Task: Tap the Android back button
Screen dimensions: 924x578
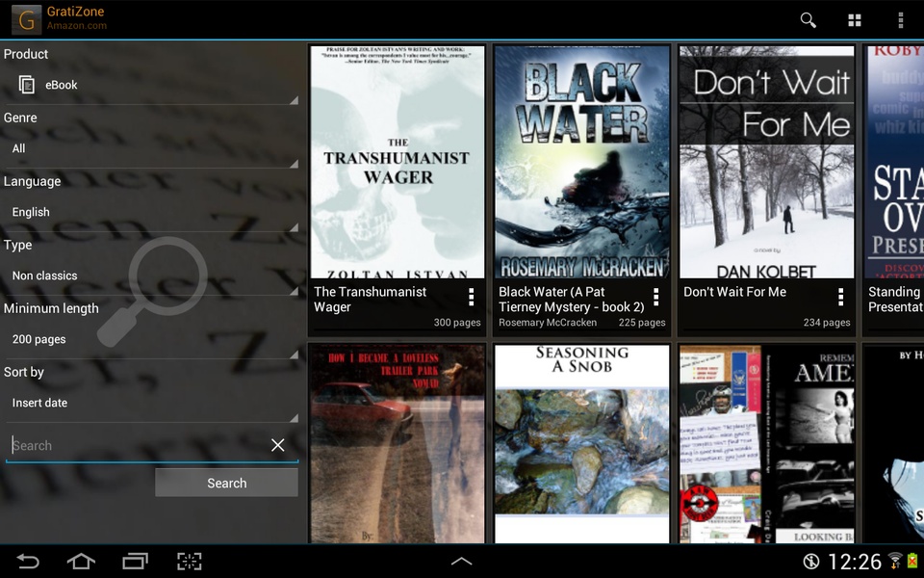Action: [27, 561]
